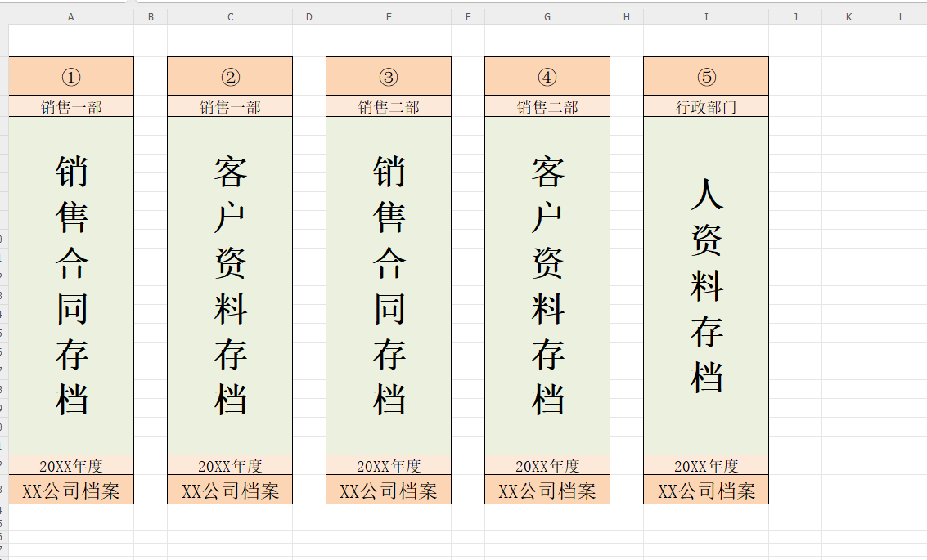Select column A header
The height and width of the screenshot is (560, 927).
click(x=70, y=16)
